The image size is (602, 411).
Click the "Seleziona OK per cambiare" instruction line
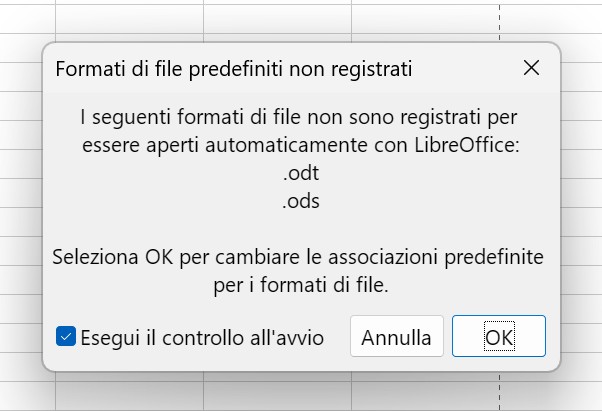pos(298,257)
